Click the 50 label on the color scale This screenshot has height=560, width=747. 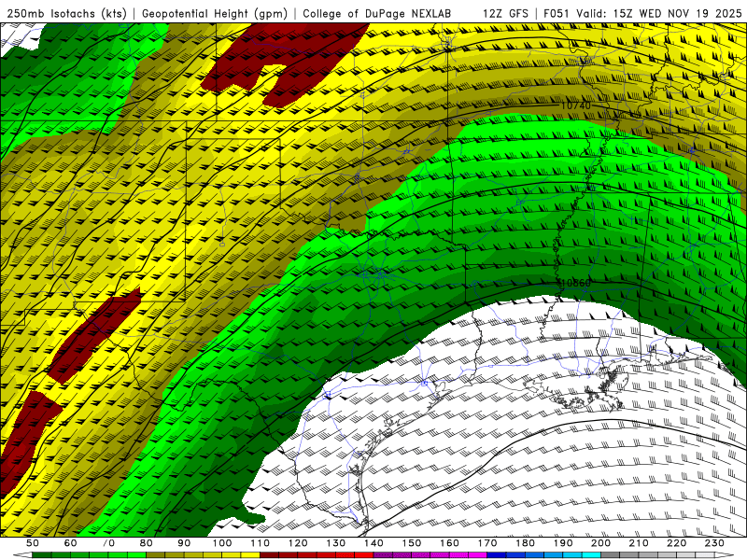point(33,543)
